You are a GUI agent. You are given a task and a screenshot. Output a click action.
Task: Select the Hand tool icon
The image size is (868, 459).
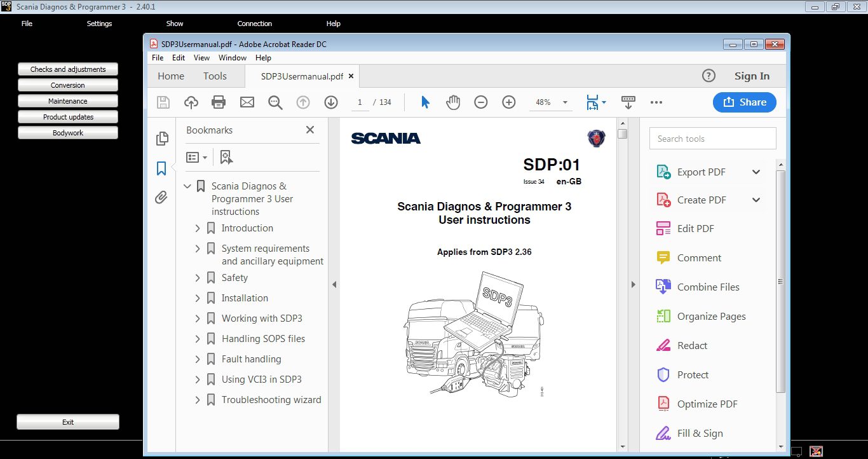coord(452,102)
